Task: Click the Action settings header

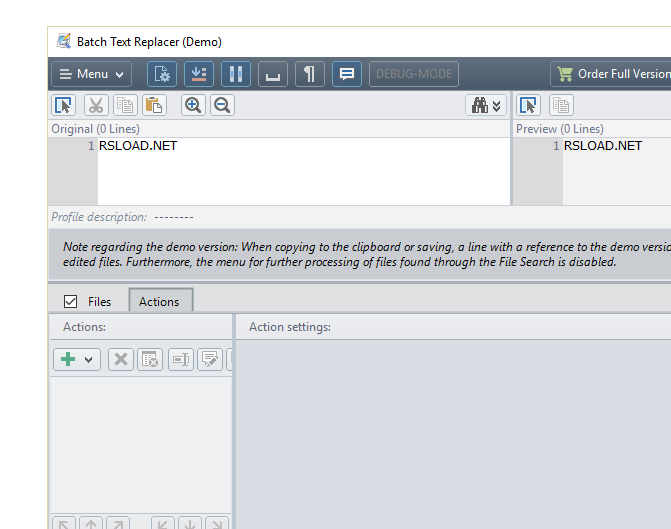Action: 290,327
